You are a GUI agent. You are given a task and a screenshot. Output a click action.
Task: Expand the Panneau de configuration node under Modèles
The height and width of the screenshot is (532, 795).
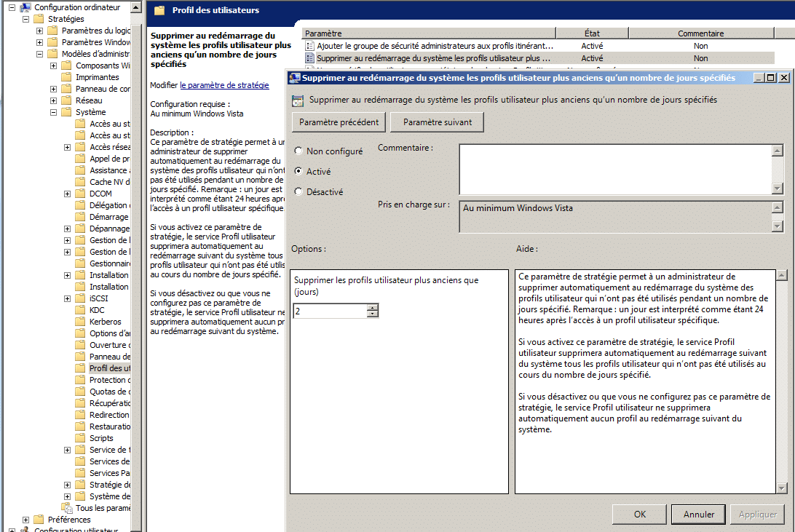[53, 90]
